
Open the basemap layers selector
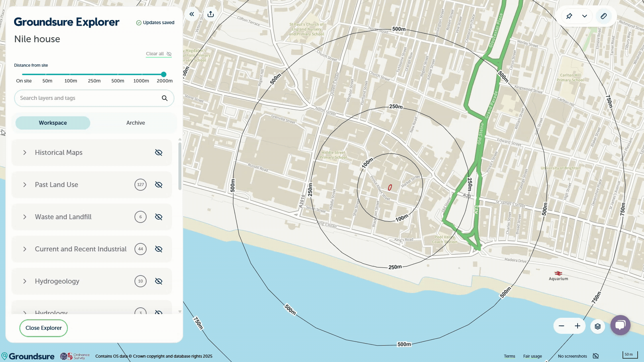598,326
